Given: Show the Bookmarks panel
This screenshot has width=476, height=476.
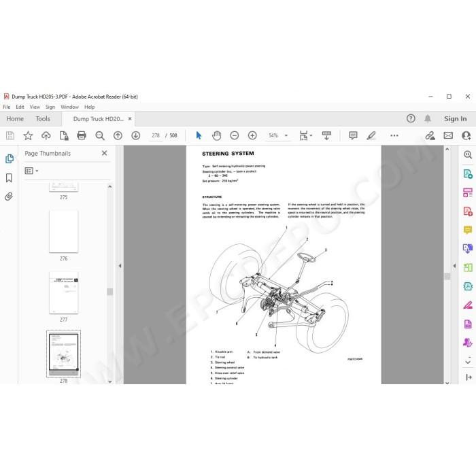Looking at the screenshot, I should [9, 178].
